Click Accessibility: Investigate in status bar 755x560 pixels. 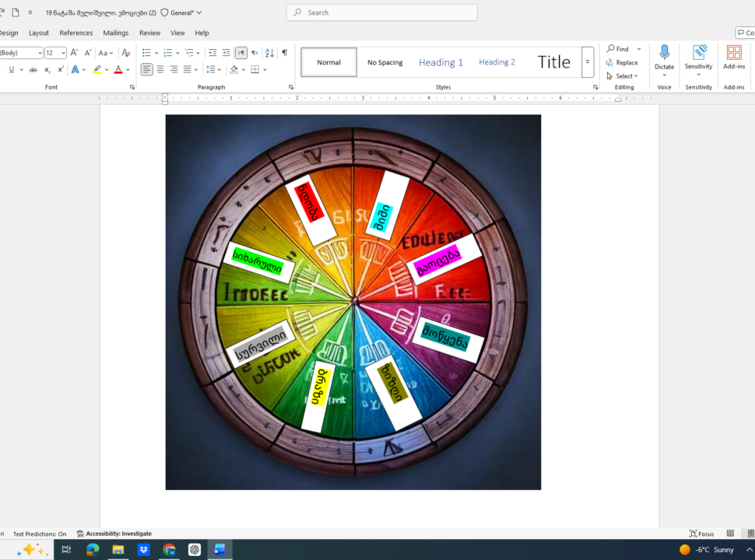(114, 534)
